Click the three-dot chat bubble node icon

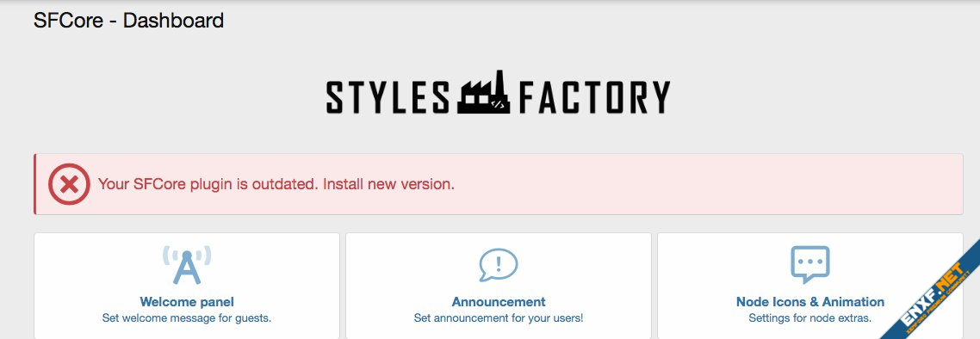[810, 264]
